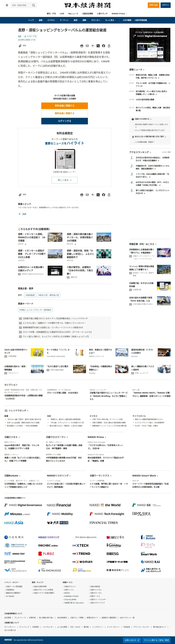This screenshot has width=175, height=644.
Task: Click the 長野 topic link under the headline
Action: pyautogui.click(x=19, y=36)
